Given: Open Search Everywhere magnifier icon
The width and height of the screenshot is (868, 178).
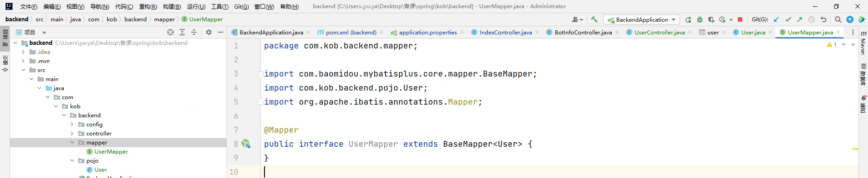Looking at the screenshot, I should click(838, 19).
